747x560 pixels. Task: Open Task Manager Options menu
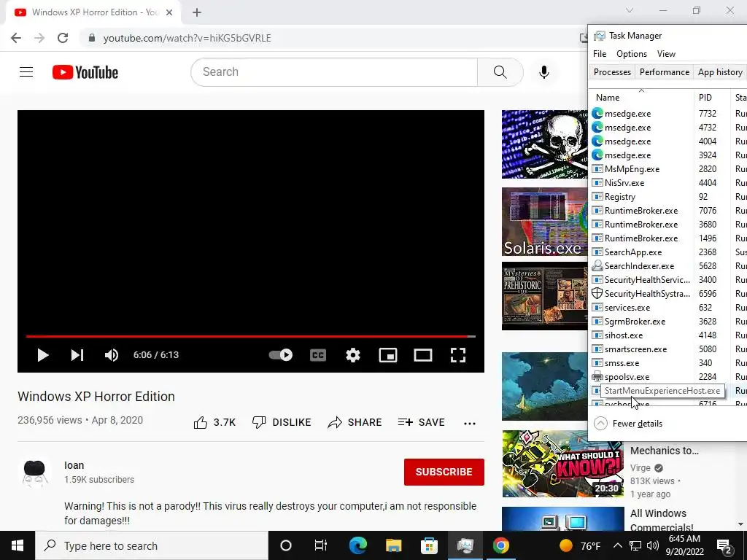click(x=632, y=54)
